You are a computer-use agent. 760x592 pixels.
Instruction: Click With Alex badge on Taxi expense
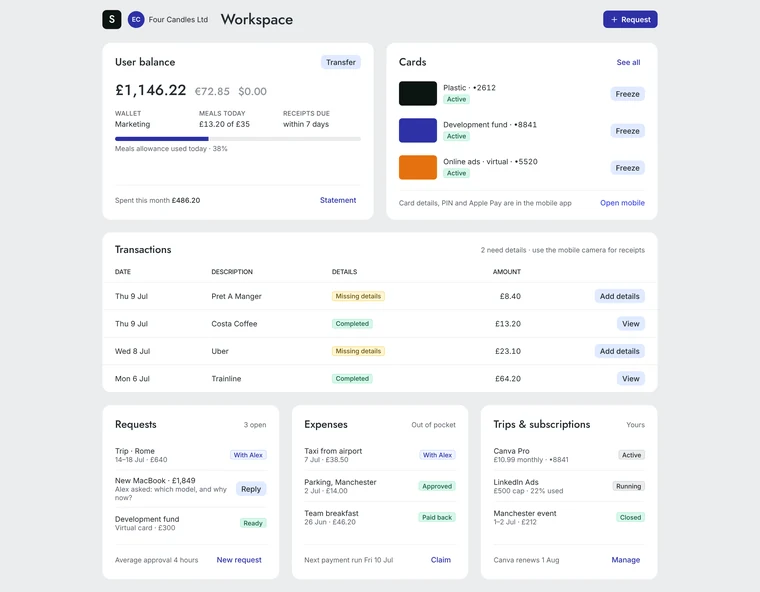[x=437, y=455]
